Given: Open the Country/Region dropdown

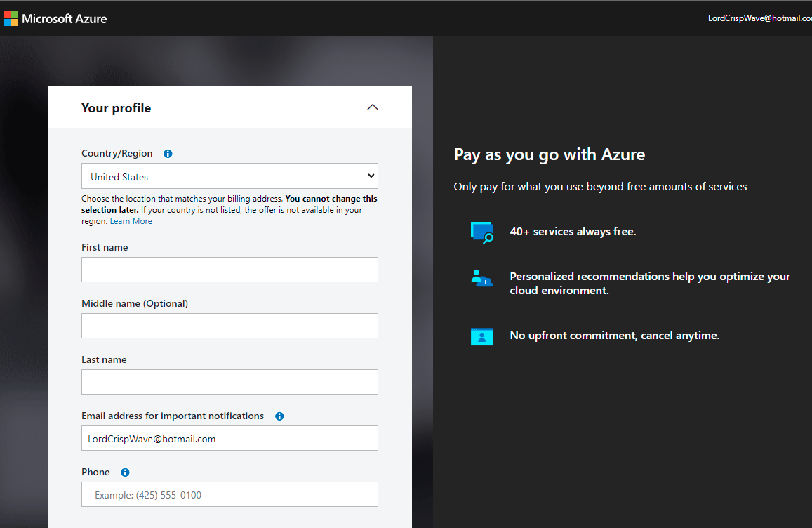Looking at the screenshot, I should [229, 176].
